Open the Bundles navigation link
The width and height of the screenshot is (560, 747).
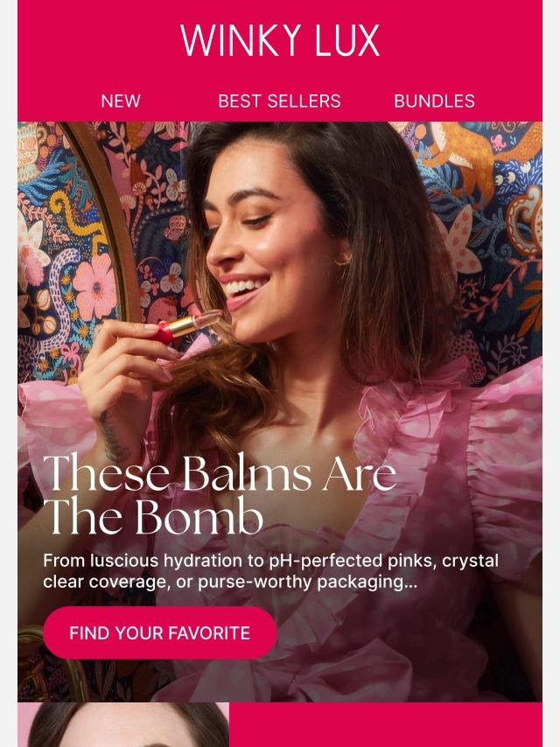pyautogui.click(x=434, y=101)
